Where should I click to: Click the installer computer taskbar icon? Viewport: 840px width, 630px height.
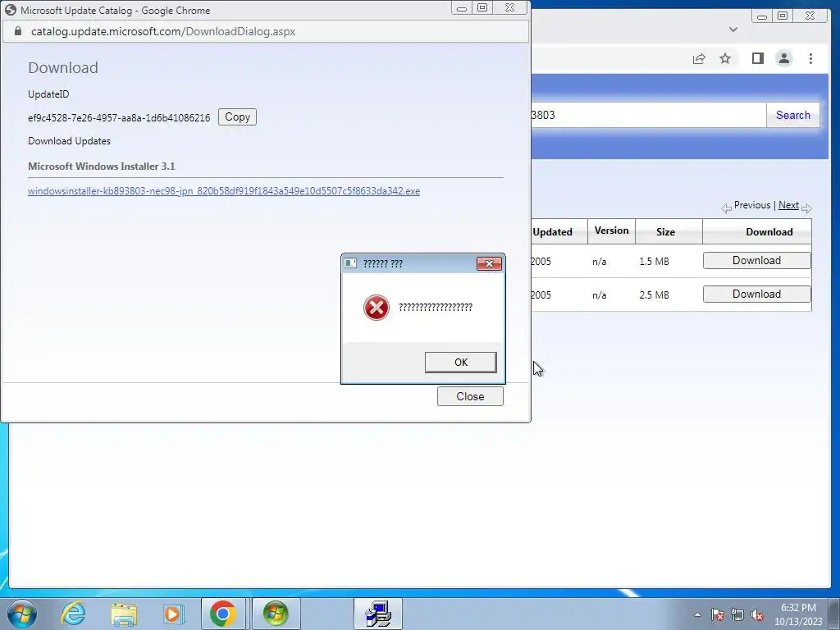378,614
